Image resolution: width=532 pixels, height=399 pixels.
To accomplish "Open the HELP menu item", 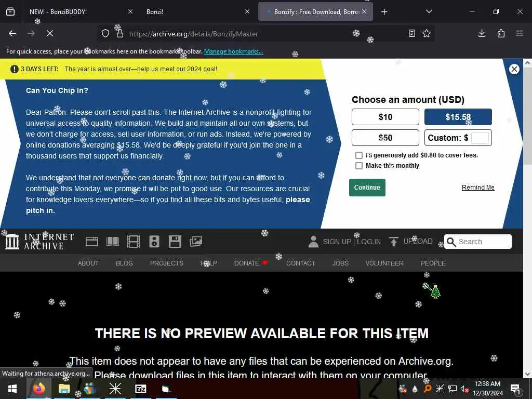I will (209, 263).
